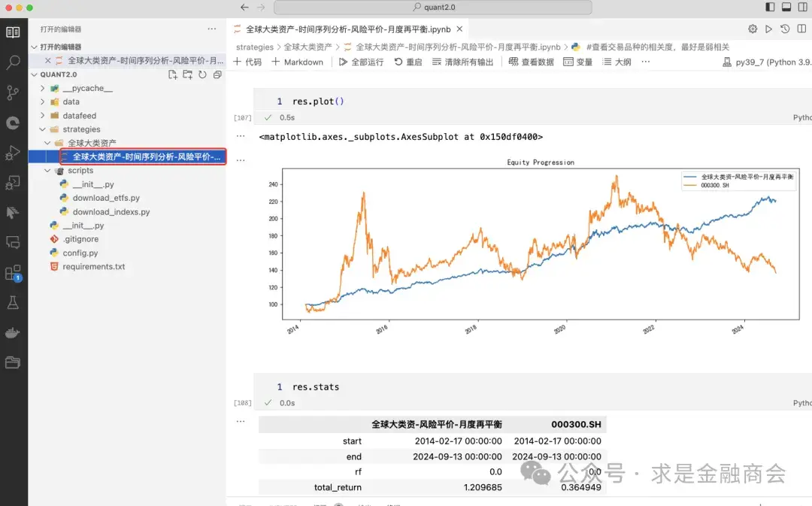
Task: Open Extensions view with update badge
Action: (13, 273)
